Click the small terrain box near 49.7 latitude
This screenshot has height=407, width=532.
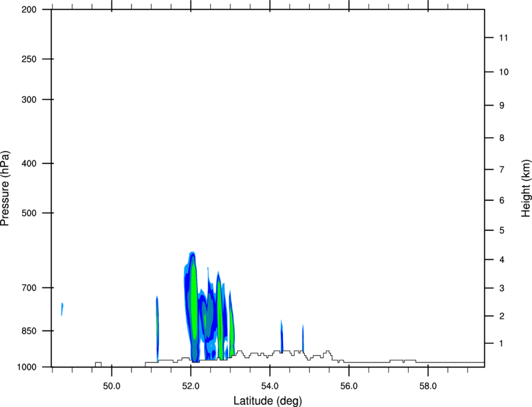tap(98, 364)
